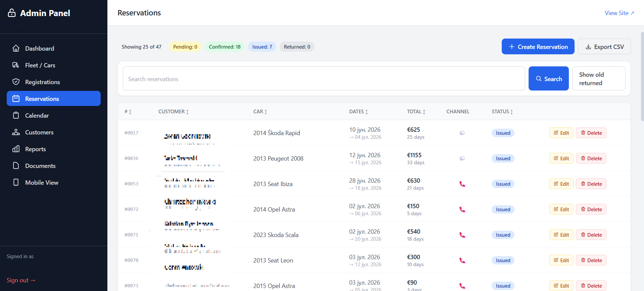Select the Reservations sidebar item

54,99
